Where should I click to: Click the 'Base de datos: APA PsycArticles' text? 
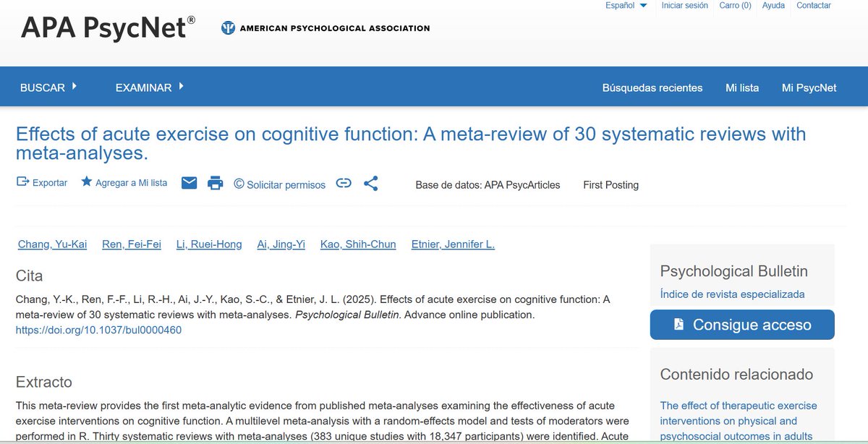coord(488,184)
